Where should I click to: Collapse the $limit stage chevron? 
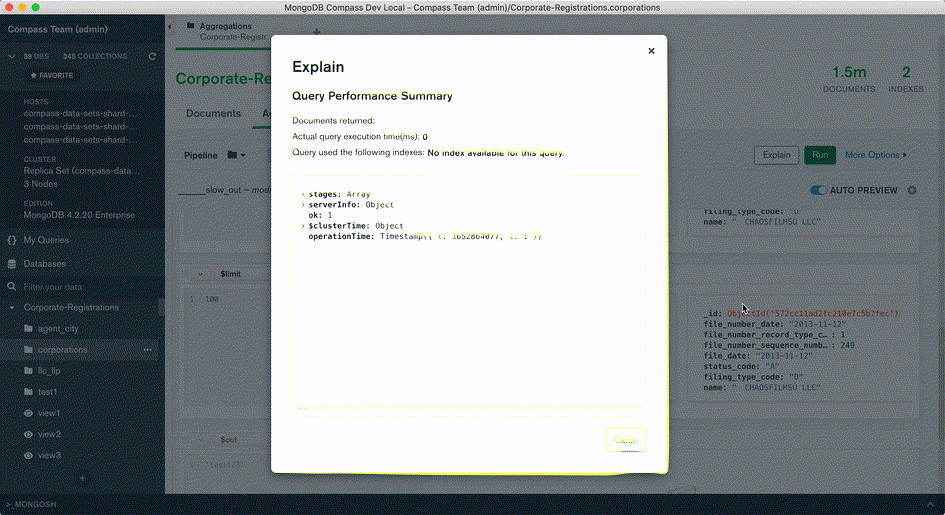pyautogui.click(x=200, y=273)
